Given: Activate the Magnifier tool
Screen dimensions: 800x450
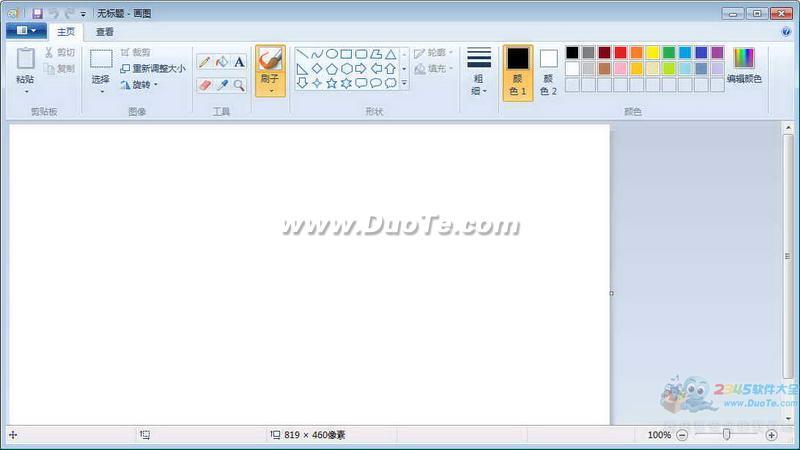Looking at the screenshot, I should [239, 86].
